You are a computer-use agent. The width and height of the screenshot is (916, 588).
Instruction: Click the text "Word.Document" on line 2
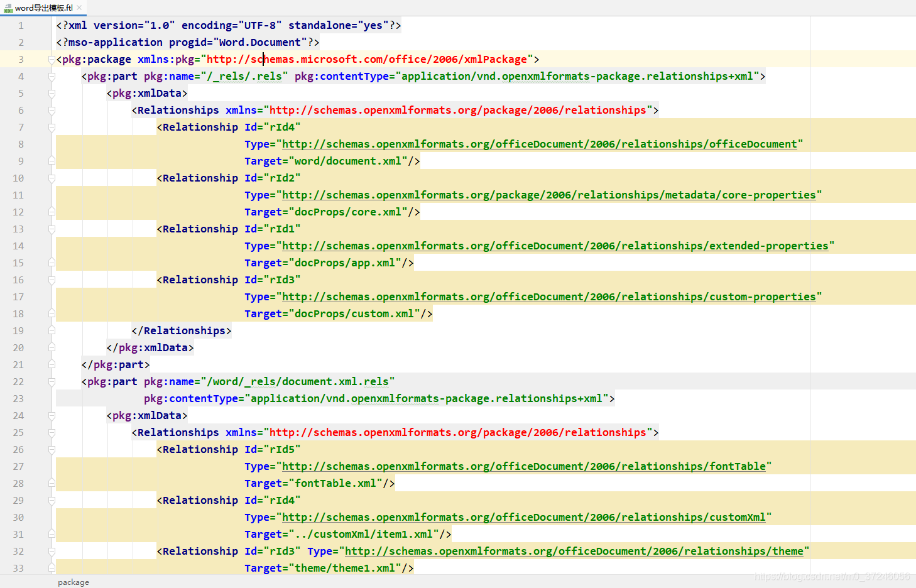click(259, 43)
